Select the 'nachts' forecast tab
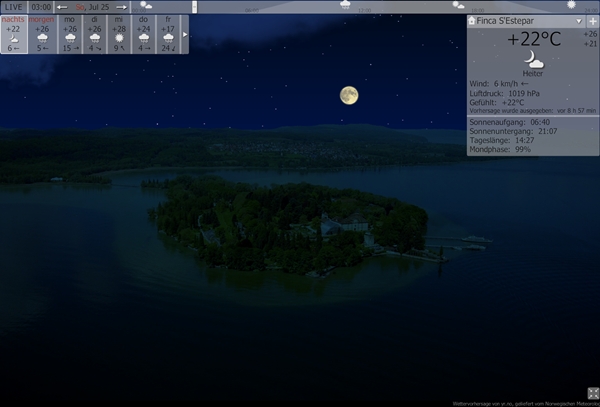The height and width of the screenshot is (407, 600). point(14,34)
